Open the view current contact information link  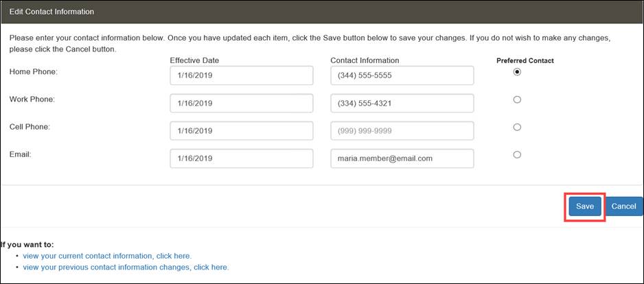(x=107, y=256)
